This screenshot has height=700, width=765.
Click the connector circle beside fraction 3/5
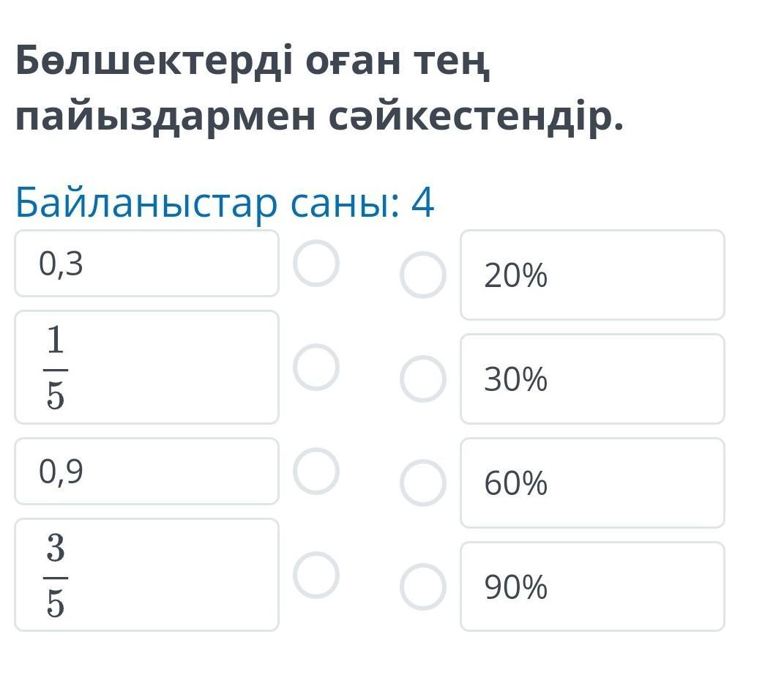tap(316, 575)
